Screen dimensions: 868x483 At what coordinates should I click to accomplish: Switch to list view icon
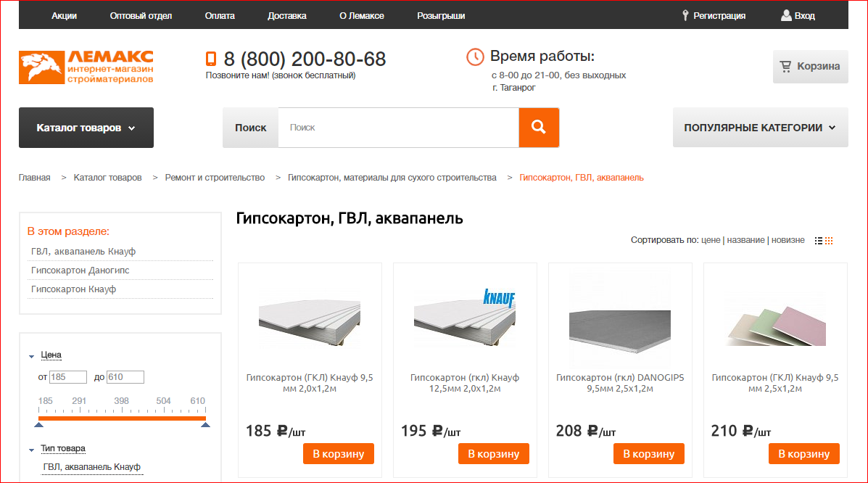click(818, 240)
